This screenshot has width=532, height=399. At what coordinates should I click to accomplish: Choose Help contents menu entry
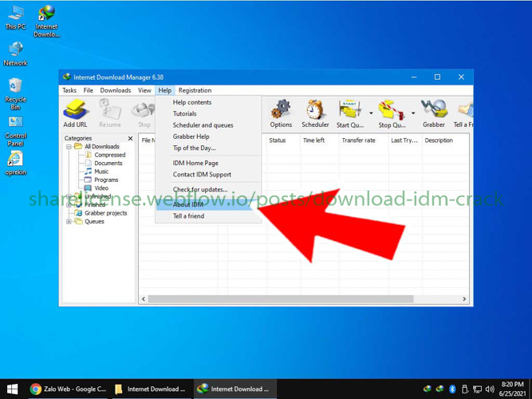click(x=208, y=102)
